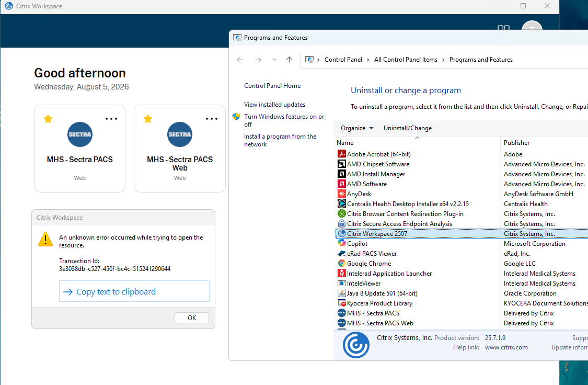Click the Programs and Features title bar icon

coord(237,38)
